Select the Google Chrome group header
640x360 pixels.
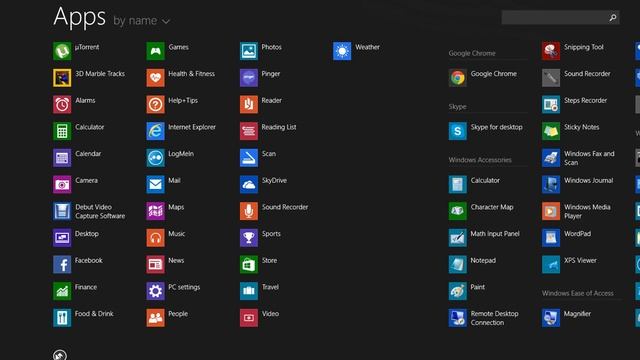[472, 53]
